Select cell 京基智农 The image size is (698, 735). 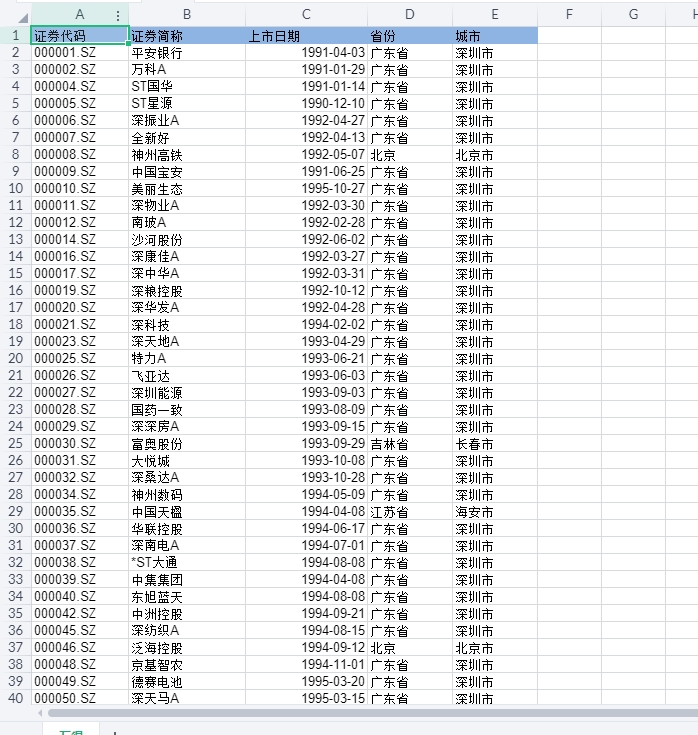click(187, 664)
